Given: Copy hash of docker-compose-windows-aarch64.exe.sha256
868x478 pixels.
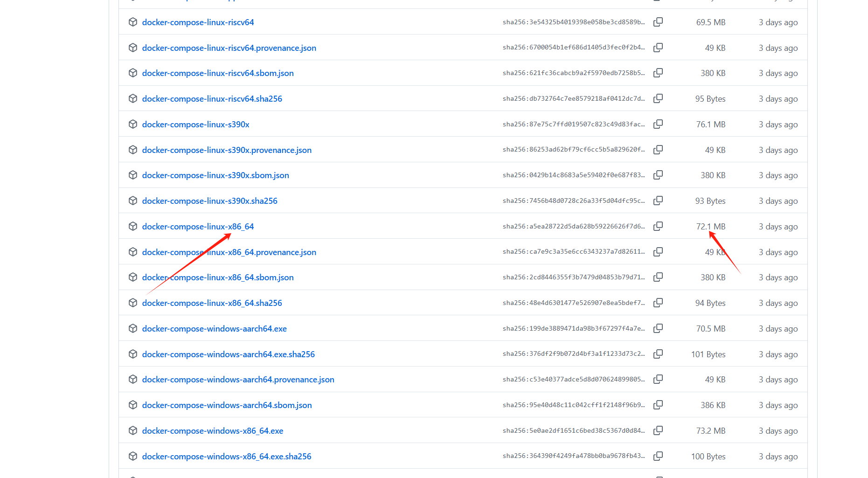Looking at the screenshot, I should 658,354.
